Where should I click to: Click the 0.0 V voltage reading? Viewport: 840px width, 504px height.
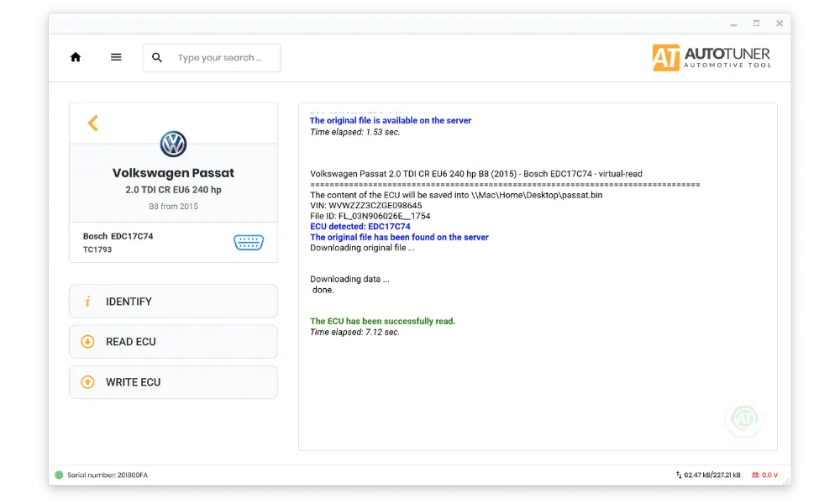[x=769, y=475]
